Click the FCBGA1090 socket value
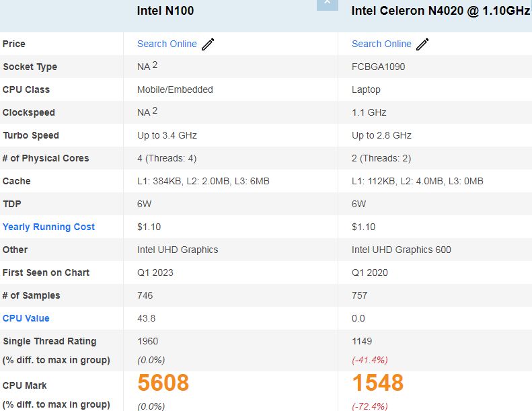This screenshot has width=532, height=411. pos(378,67)
